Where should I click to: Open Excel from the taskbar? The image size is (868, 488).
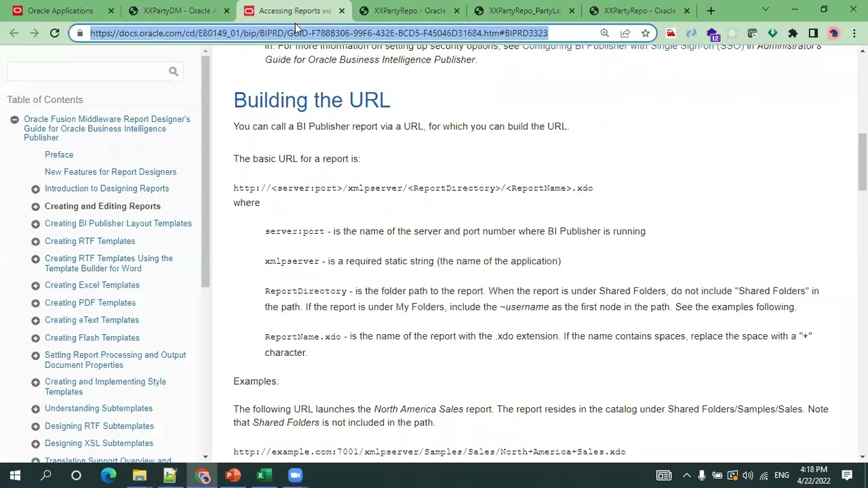click(264, 475)
